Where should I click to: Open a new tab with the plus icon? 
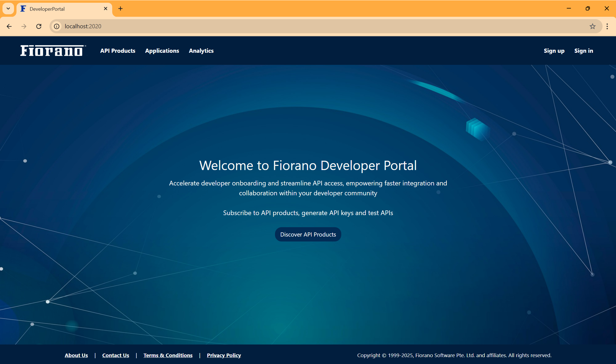pyautogui.click(x=120, y=9)
